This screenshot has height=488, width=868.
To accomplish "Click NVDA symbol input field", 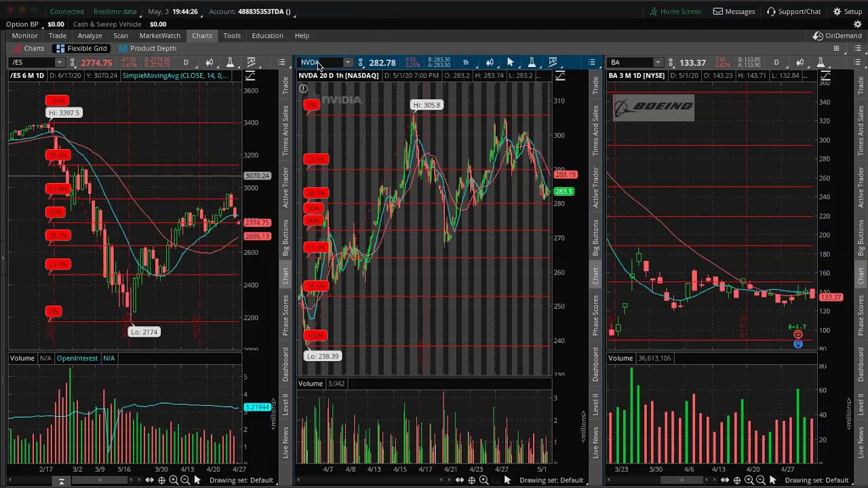I will [320, 62].
